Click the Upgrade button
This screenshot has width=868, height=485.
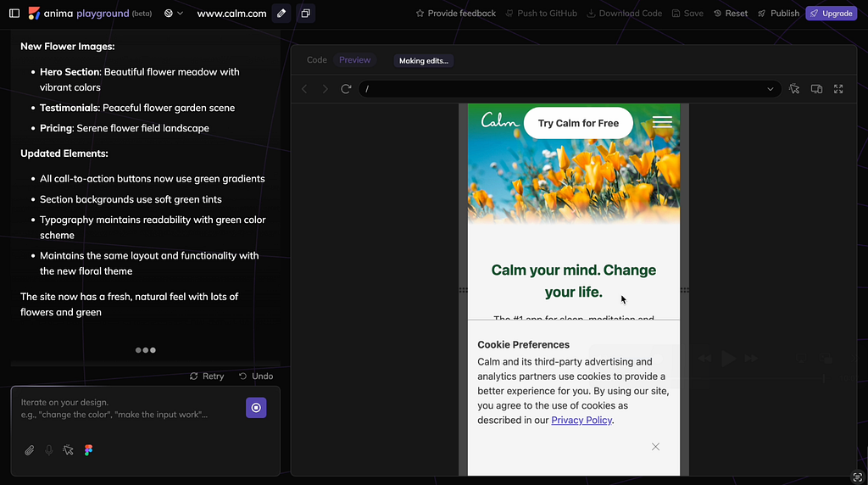click(832, 14)
